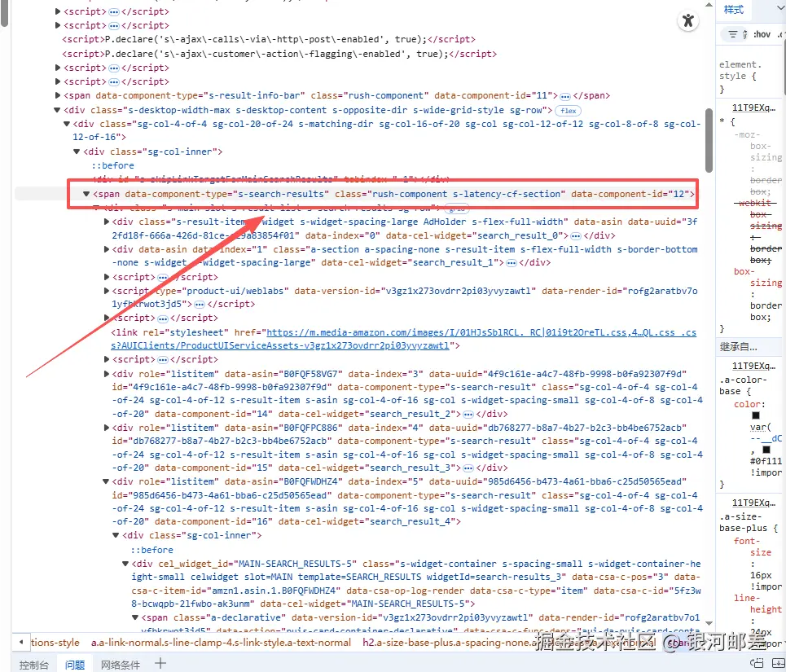Select the first ::before pseudo-element row
The height and width of the screenshot is (672, 786).
click(112, 165)
